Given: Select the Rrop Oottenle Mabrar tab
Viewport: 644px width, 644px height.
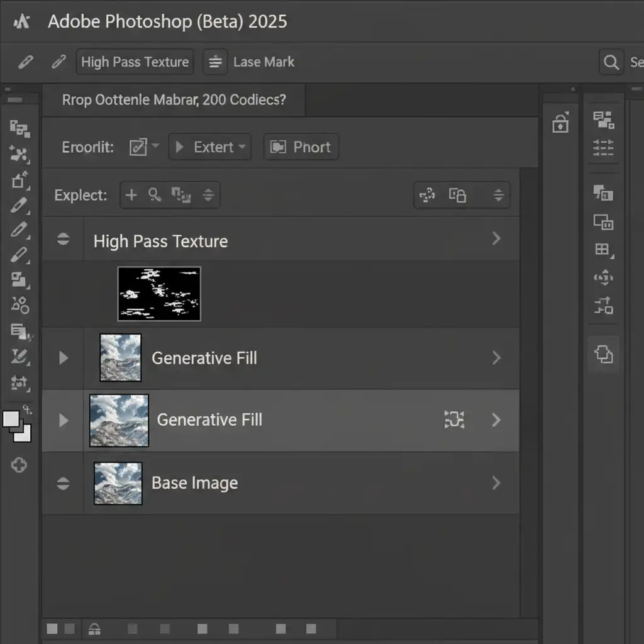Looking at the screenshot, I should [174, 100].
